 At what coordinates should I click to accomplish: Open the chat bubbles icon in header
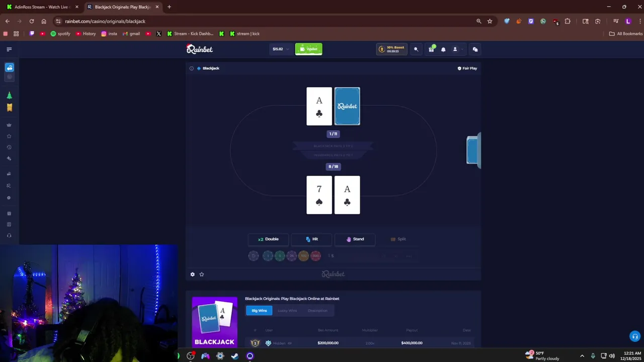[x=475, y=49]
